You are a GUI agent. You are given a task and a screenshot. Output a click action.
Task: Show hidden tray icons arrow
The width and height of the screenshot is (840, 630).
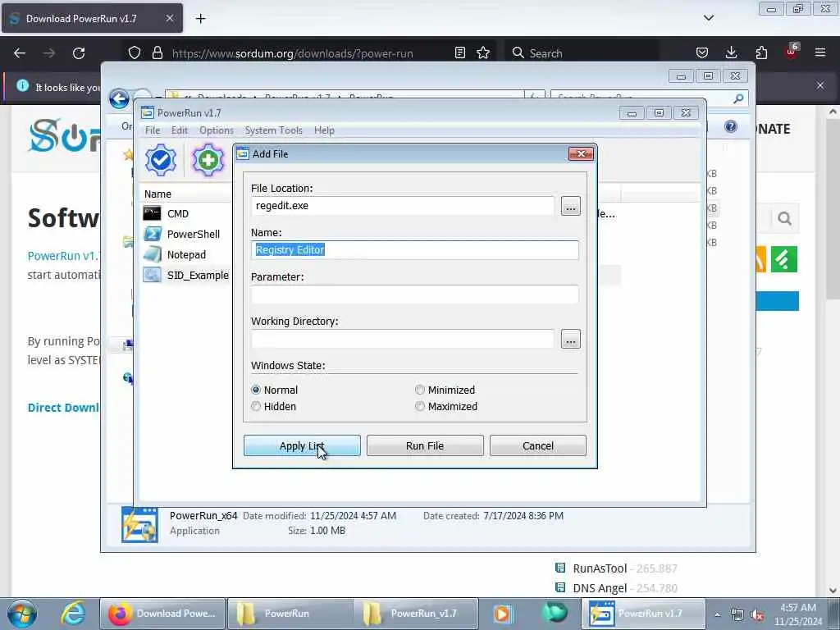tap(717, 614)
